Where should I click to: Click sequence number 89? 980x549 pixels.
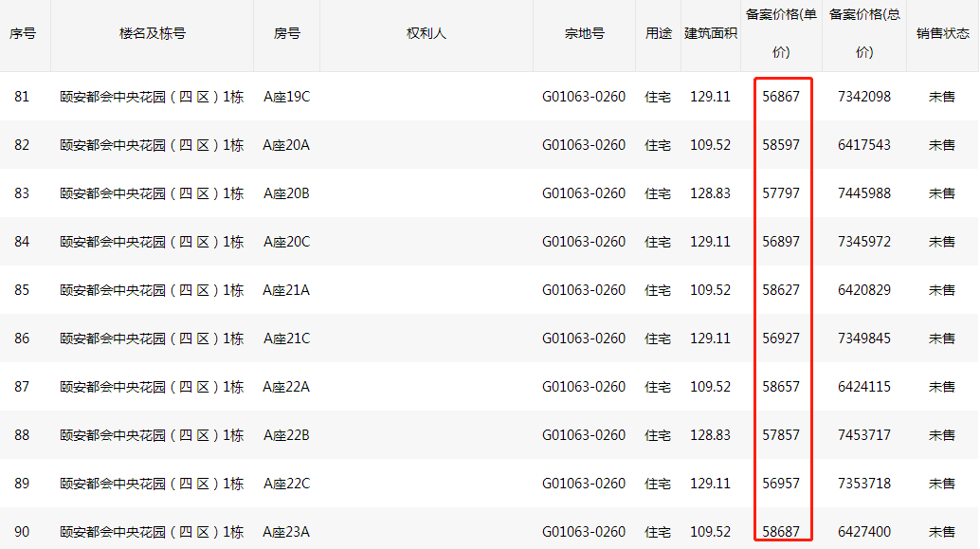coord(22,484)
